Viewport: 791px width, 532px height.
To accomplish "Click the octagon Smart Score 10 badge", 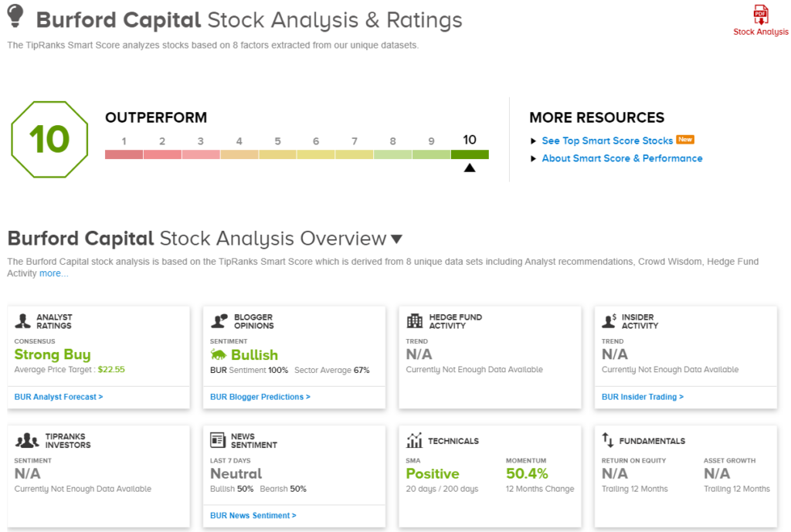I will pyautogui.click(x=49, y=140).
